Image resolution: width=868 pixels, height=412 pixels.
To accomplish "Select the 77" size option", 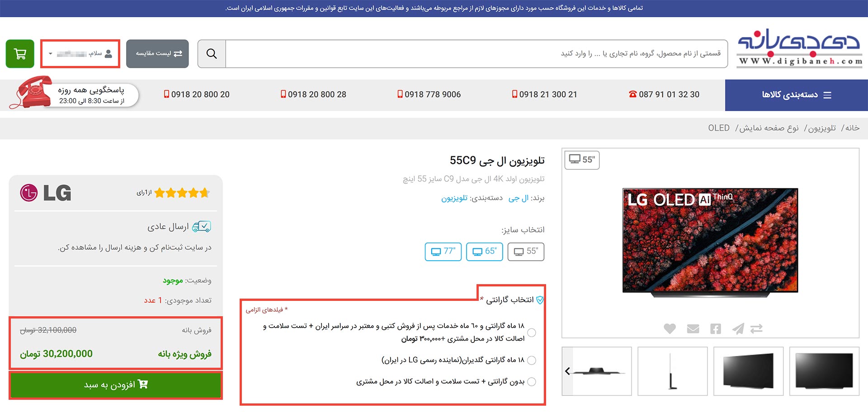I will click(443, 252).
